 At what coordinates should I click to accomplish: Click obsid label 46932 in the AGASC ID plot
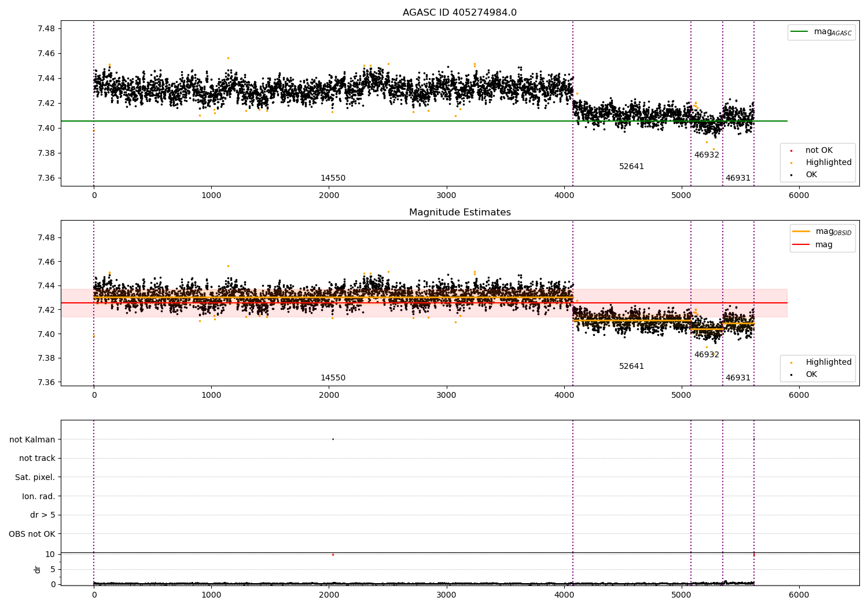click(x=707, y=155)
